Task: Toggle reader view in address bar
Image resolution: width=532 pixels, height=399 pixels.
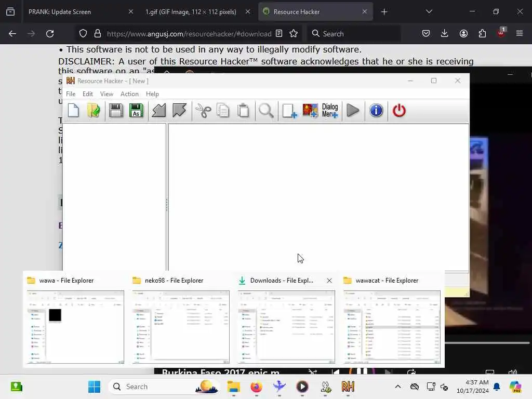Action: 279,33
